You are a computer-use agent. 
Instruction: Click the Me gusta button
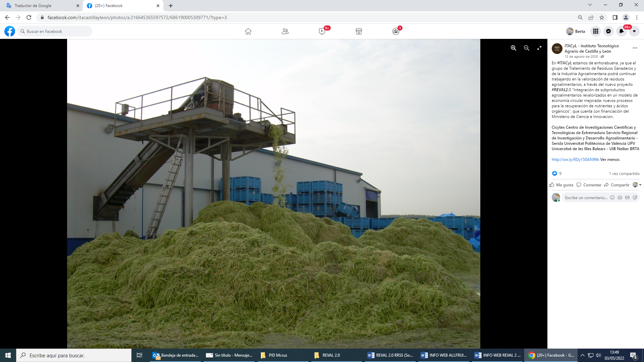point(561,185)
